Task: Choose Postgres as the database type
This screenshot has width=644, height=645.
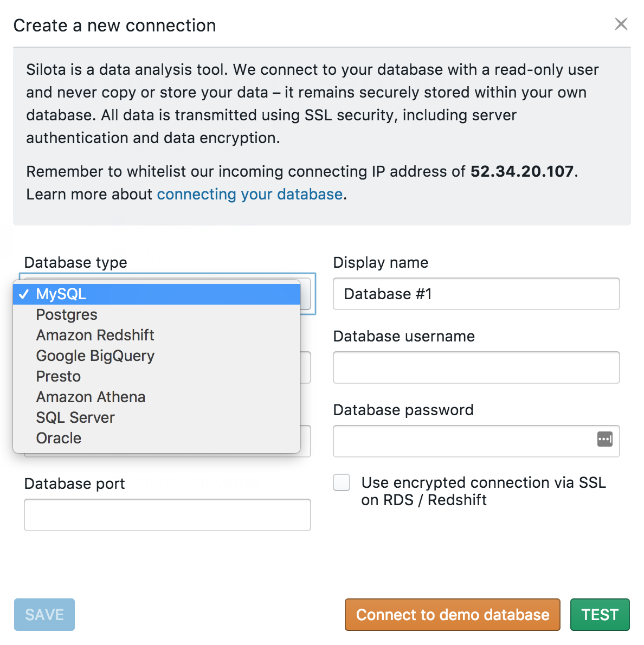Action: pos(157,315)
